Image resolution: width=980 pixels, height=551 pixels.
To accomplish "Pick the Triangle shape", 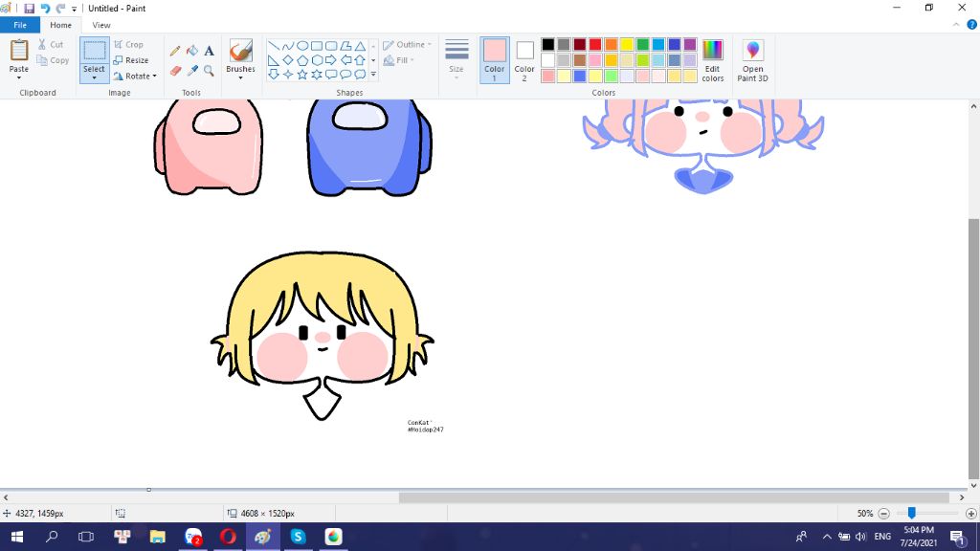I will (360, 46).
